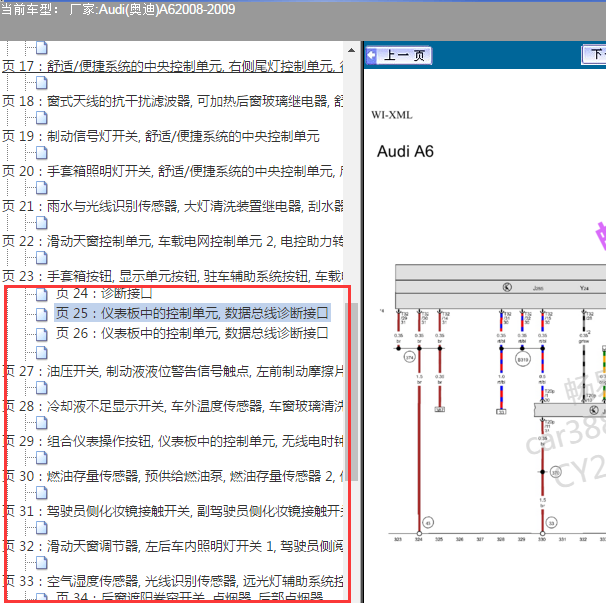This screenshot has height=603, width=606.
Task: Select 页 24 诊断接口 entry
Action: click(104, 294)
